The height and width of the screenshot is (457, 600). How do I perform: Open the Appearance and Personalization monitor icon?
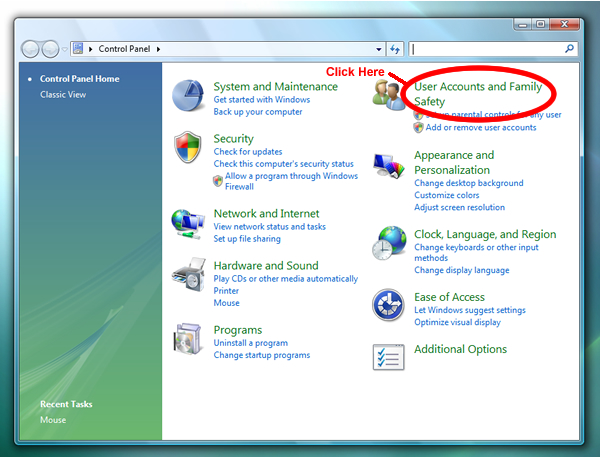pos(388,165)
